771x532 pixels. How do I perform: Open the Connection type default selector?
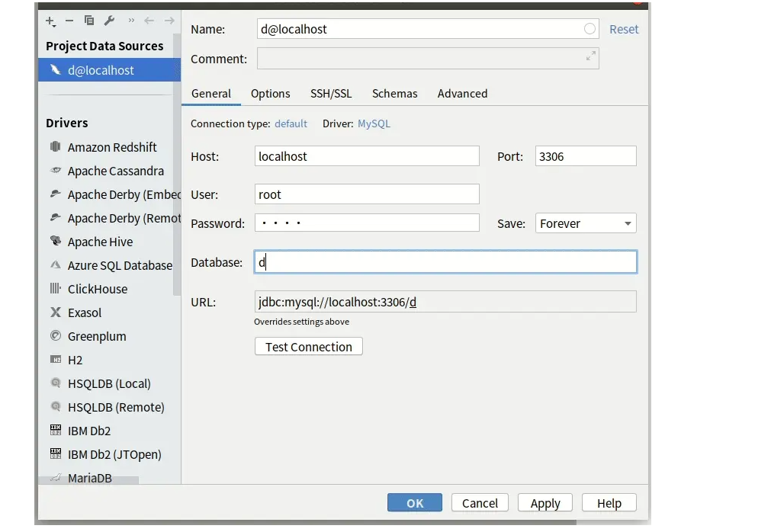coord(291,123)
